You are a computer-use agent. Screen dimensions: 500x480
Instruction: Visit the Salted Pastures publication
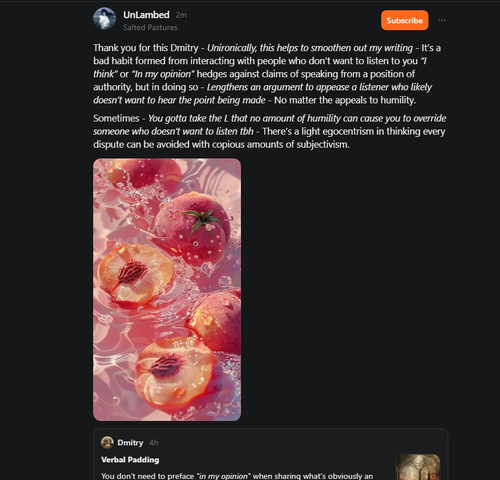tap(150, 28)
